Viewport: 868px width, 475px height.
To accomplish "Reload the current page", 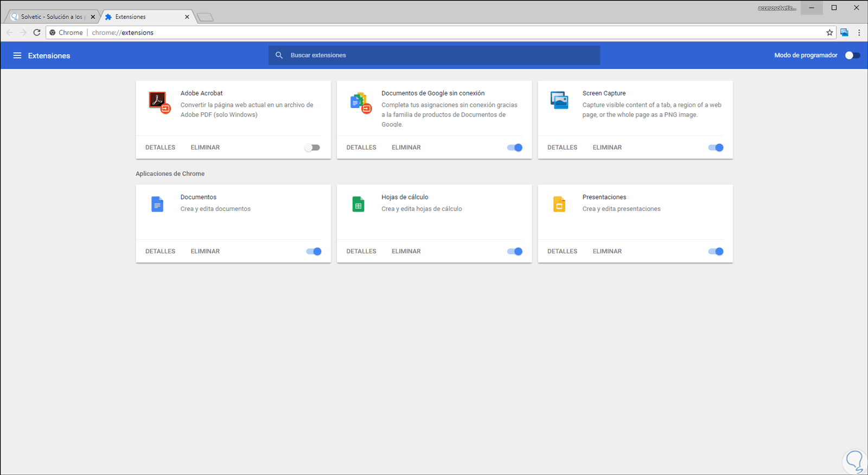I will point(37,33).
